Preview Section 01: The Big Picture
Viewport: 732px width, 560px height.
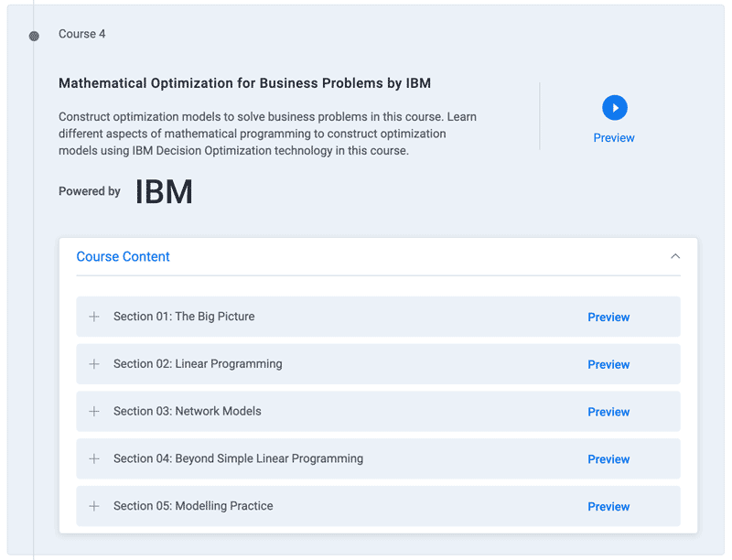tap(608, 317)
